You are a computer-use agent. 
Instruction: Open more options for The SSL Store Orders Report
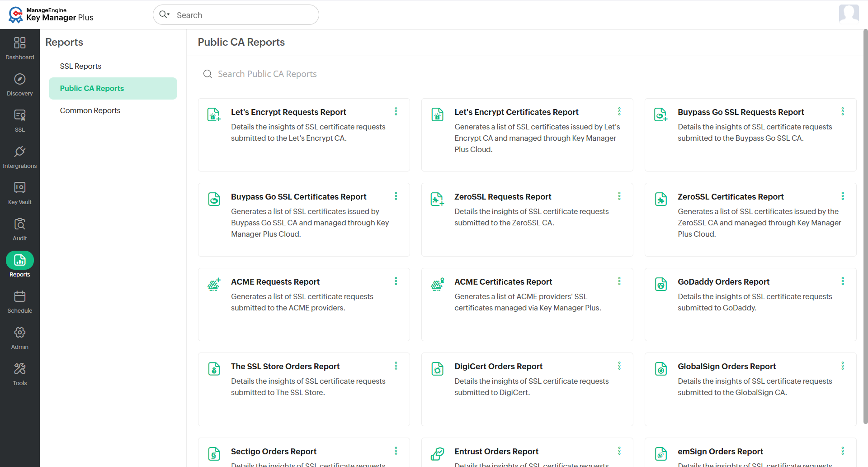(x=396, y=366)
